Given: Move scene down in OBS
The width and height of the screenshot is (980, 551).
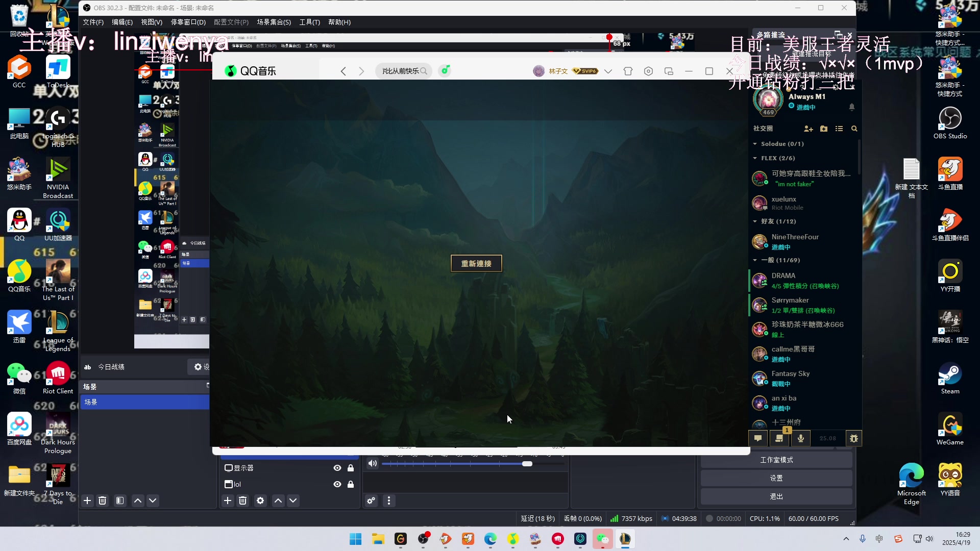Looking at the screenshot, I should point(153,501).
